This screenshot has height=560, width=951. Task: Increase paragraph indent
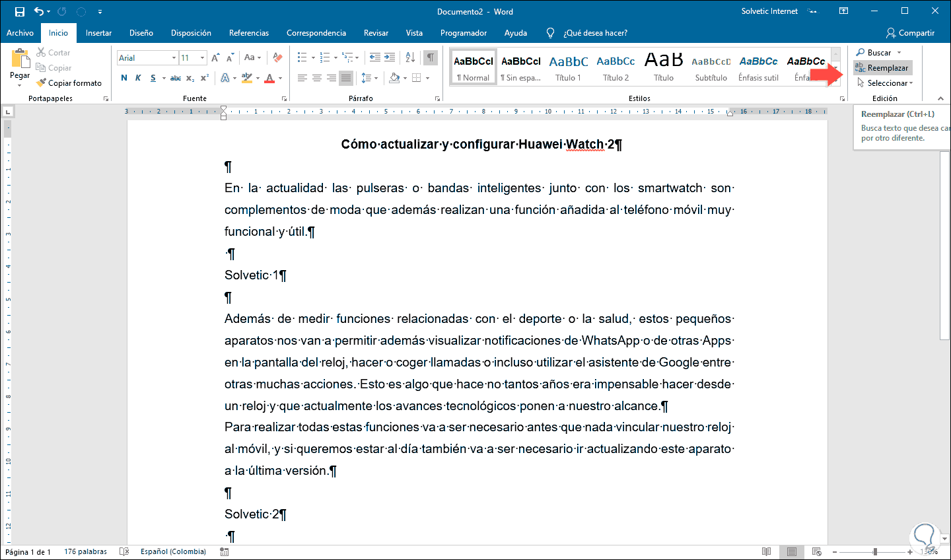point(390,57)
